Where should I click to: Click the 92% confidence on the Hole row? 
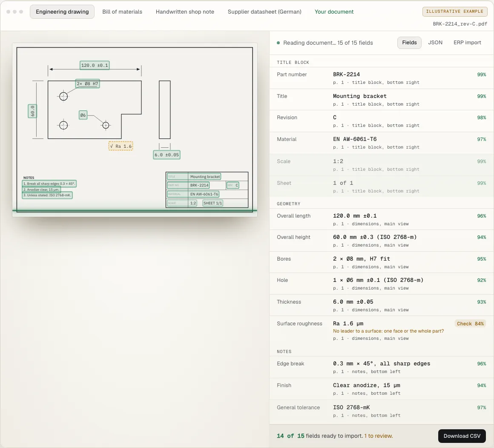(x=481, y=280)
